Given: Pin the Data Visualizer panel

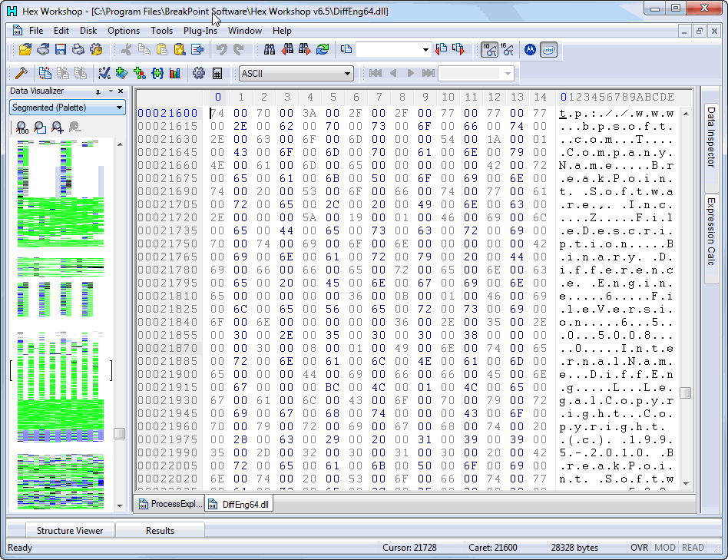Looking at the screenshot, I should 98,91.
